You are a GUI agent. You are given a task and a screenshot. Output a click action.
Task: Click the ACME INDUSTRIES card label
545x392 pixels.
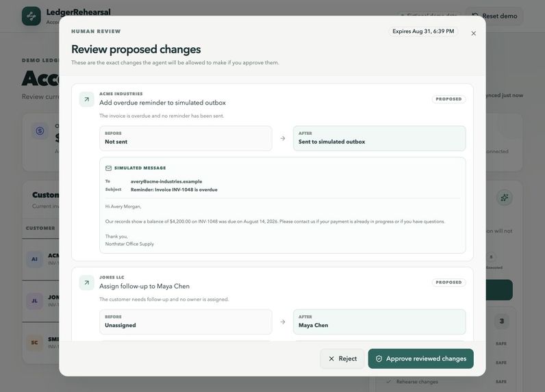(x=121, y=94)
